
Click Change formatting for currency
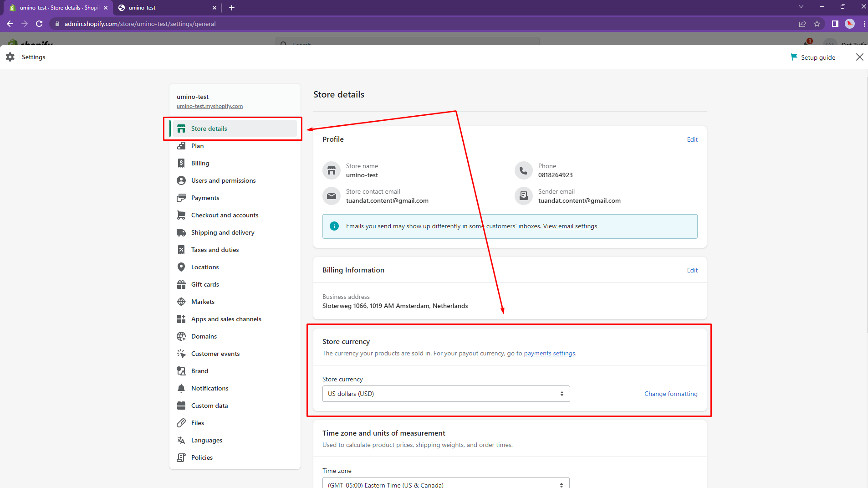[x=670, y=394]
